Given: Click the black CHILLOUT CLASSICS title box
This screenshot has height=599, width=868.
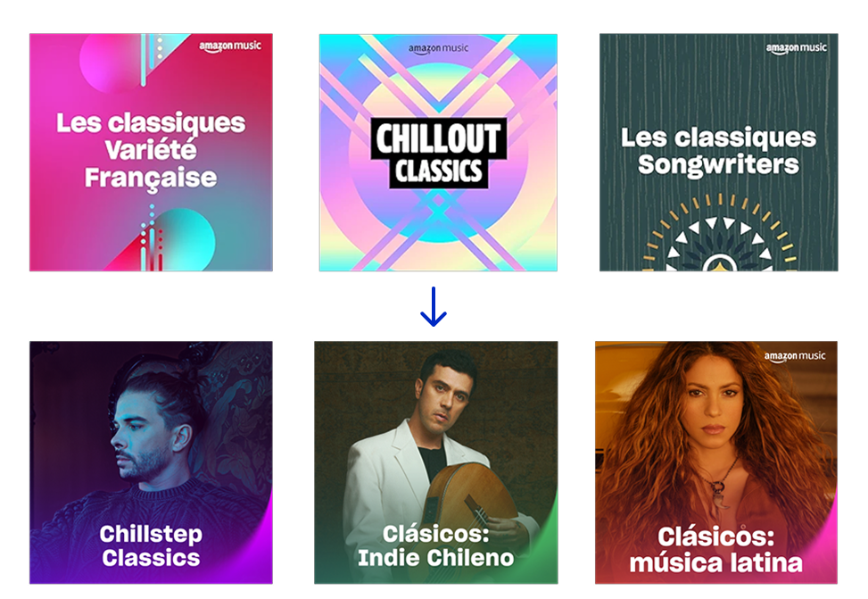Looking at the screenshot, I should pyautogui.click(x=438, y=153).
